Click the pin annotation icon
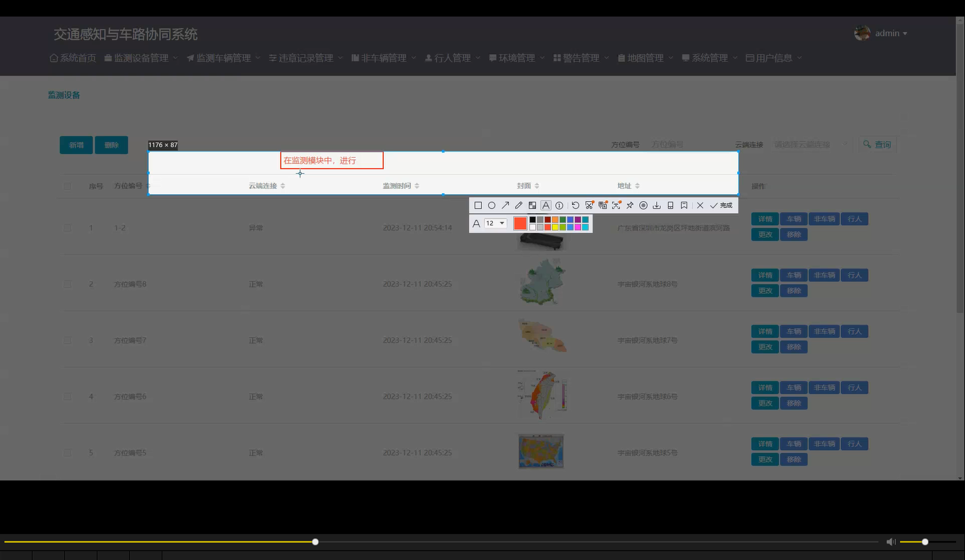The image size is (965, 560). [630, 205]
